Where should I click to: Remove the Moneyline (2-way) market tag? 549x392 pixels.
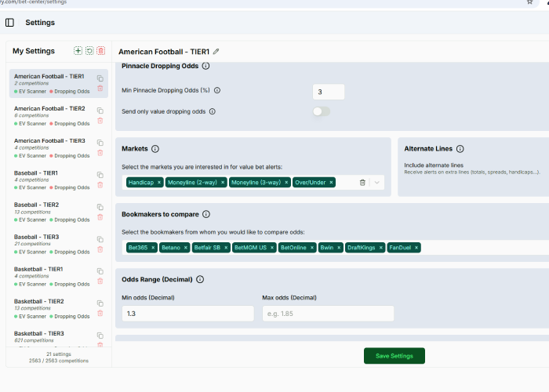(x=223, y=183)
